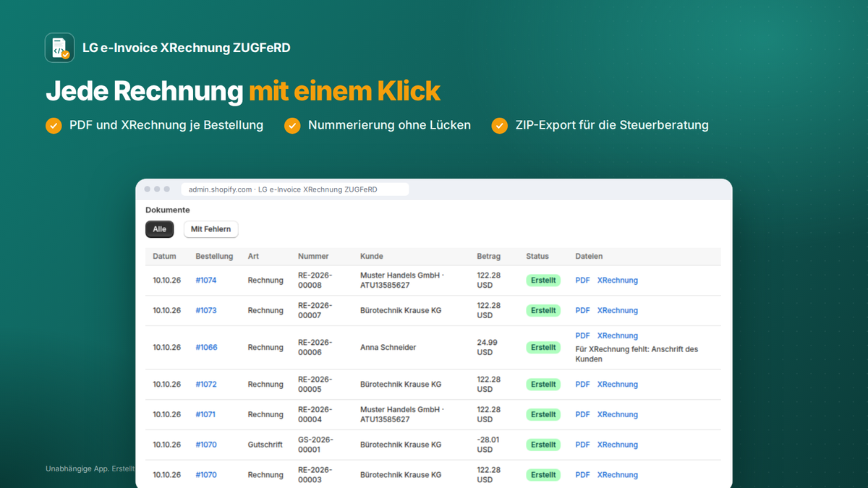Click the Nummer column header
The width and height of the screenshot is (868, 488).
313,257
